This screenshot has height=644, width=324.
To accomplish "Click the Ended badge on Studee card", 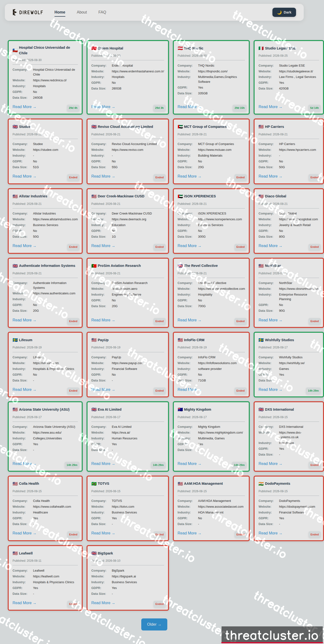I will pyautogui.click(x=73, y=177).
